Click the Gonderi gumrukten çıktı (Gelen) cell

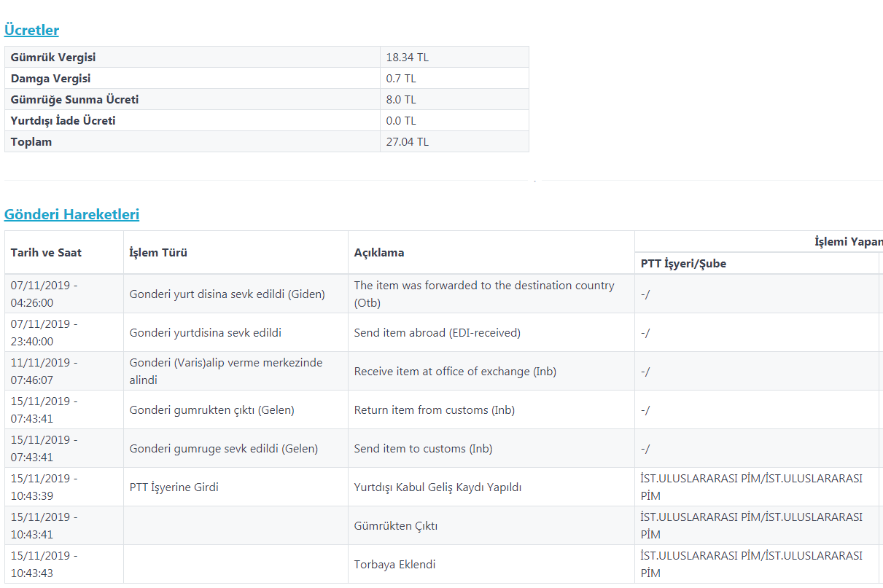pos(211,409)
